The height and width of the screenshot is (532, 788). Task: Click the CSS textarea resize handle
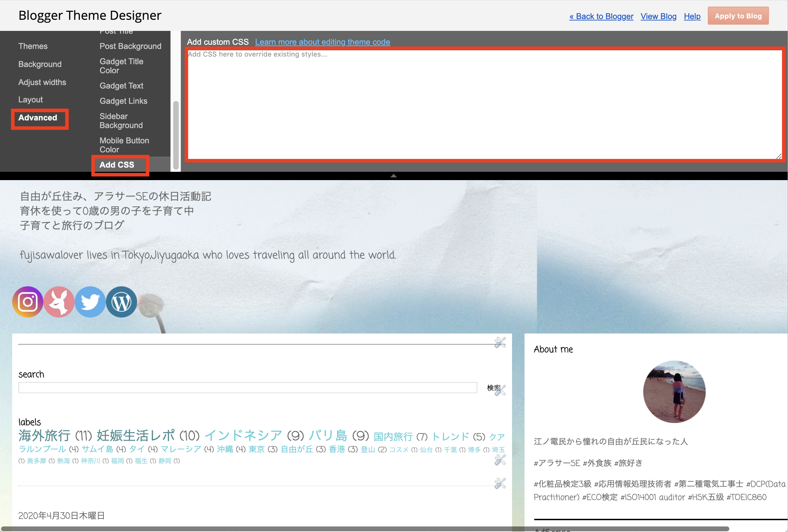click(779, 156)
